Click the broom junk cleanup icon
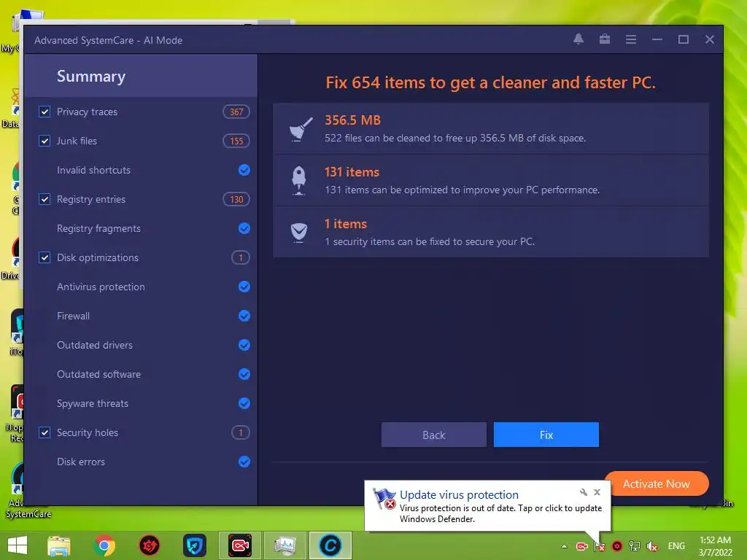Screen dimensions: 747x560 [301, 129]
